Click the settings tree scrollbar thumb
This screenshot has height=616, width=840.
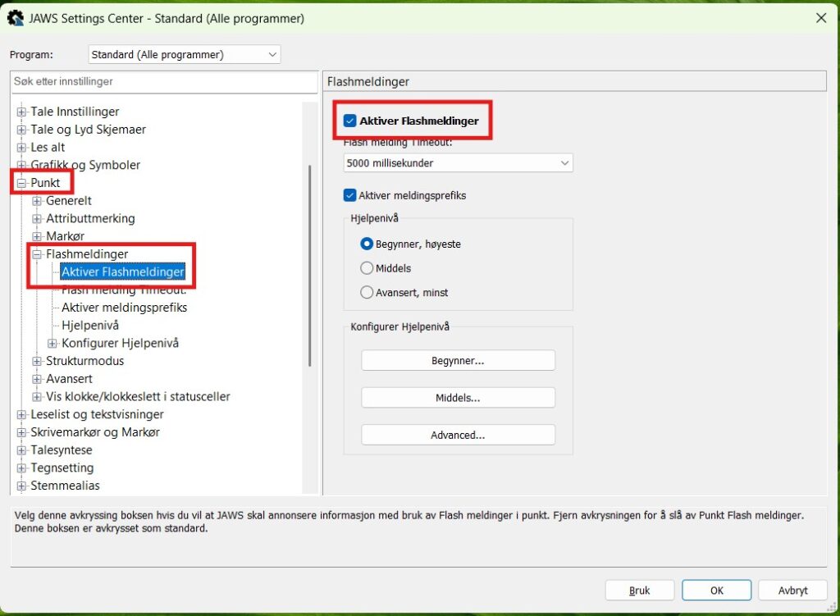pyautogui.click(x=309, y=266)
